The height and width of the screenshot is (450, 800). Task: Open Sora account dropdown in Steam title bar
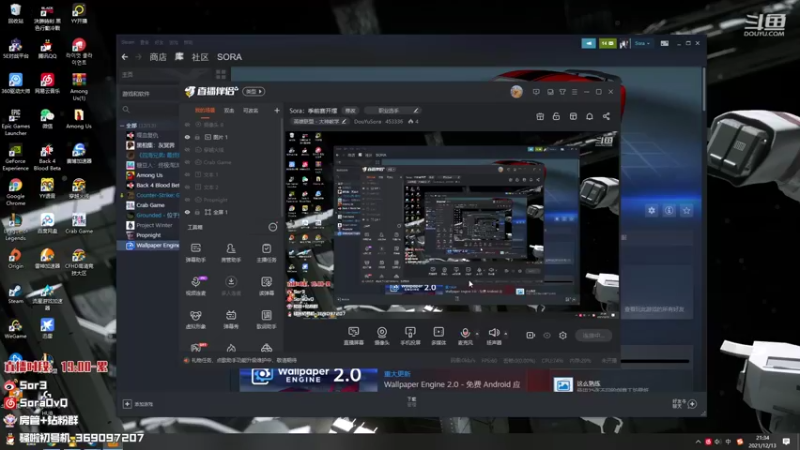(x=642, y=43)
